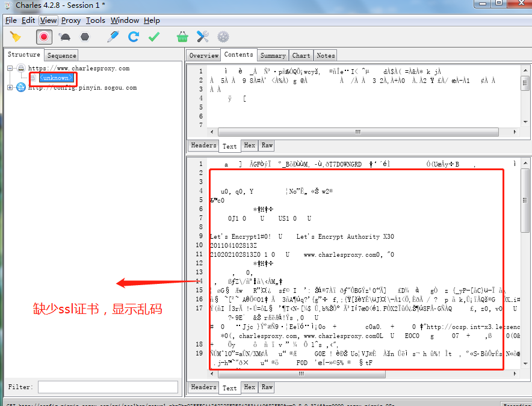This screenshot has width=532, height=406.
Task: Click the request pane scroll-up arrow
Action: coord(525,70)
